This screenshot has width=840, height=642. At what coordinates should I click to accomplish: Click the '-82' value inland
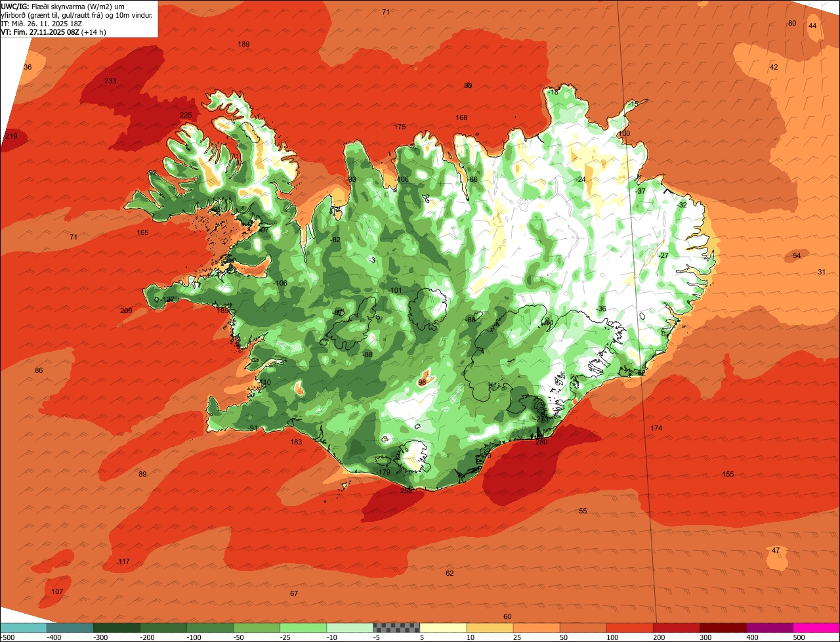click(x=335, y=240)
